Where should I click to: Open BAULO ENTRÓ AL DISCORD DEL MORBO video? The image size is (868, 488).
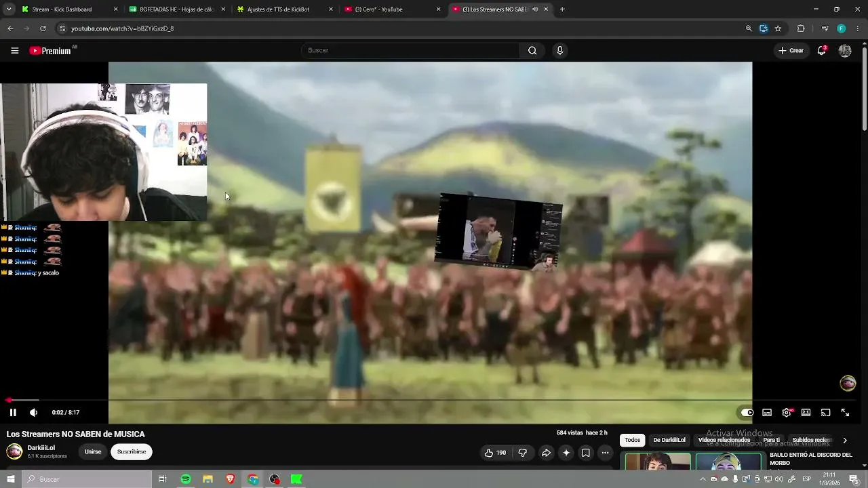click(811, 459)
